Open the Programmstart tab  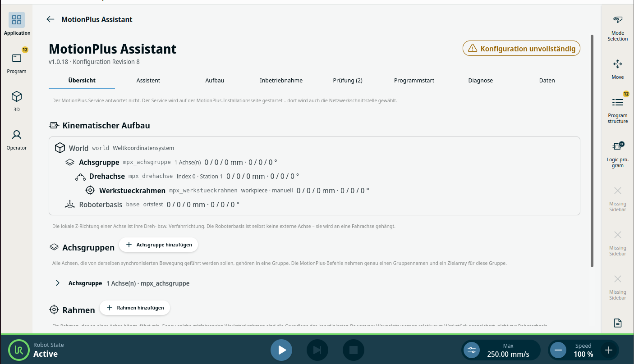[x=414, y=80]
